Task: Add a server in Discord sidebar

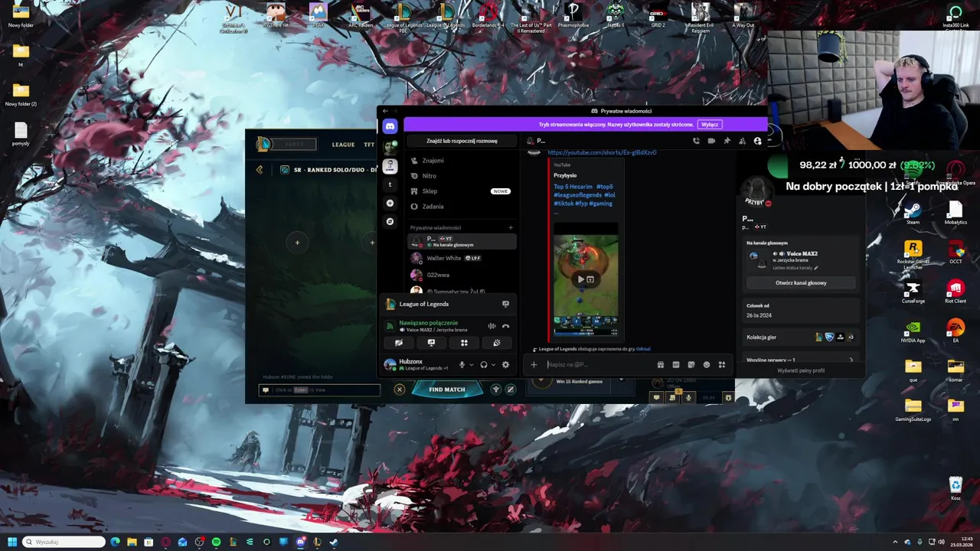Action: coord(390,203)
